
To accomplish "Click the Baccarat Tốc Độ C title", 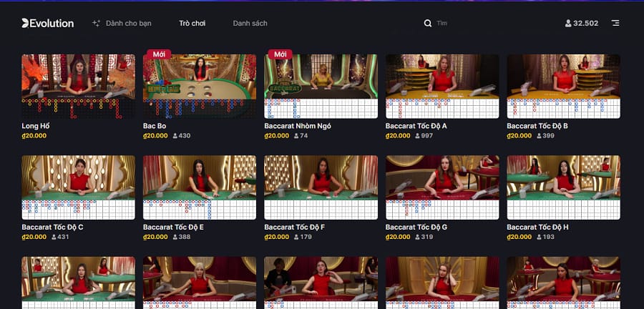I will click(52, 227).
